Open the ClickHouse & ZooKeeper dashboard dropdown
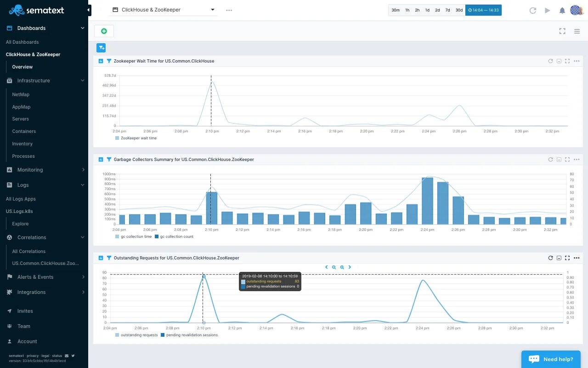The width and height of the screenshot is (588, 368). point(164,10)
